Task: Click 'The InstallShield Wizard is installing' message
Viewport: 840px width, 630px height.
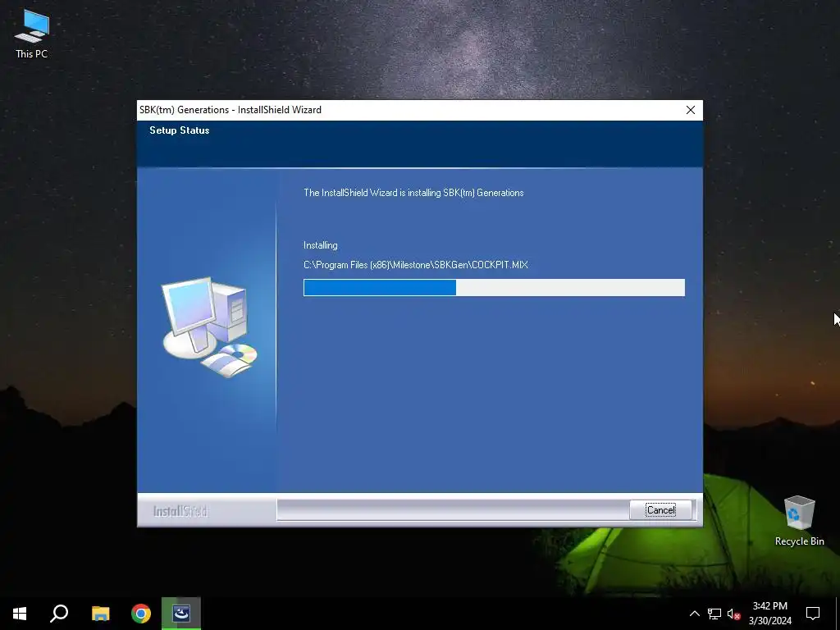Action: (x=413, y=193)
